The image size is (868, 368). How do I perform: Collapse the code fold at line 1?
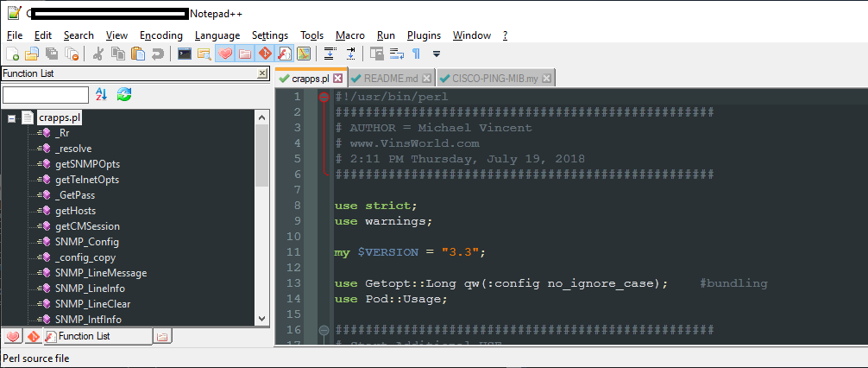[324, 97]
